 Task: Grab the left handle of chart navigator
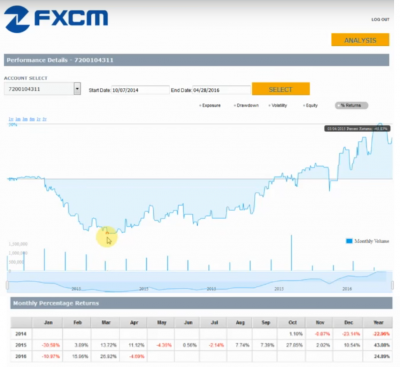(7, 285)
